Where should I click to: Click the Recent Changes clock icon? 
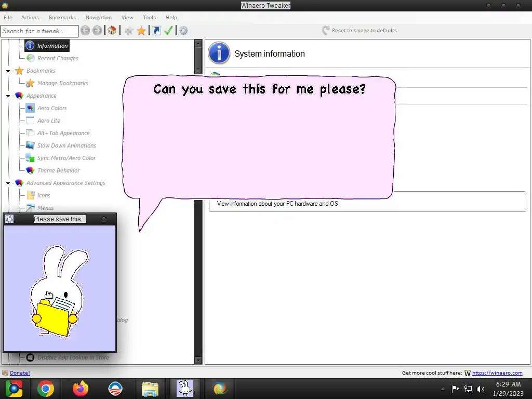(x=30, y=58)
